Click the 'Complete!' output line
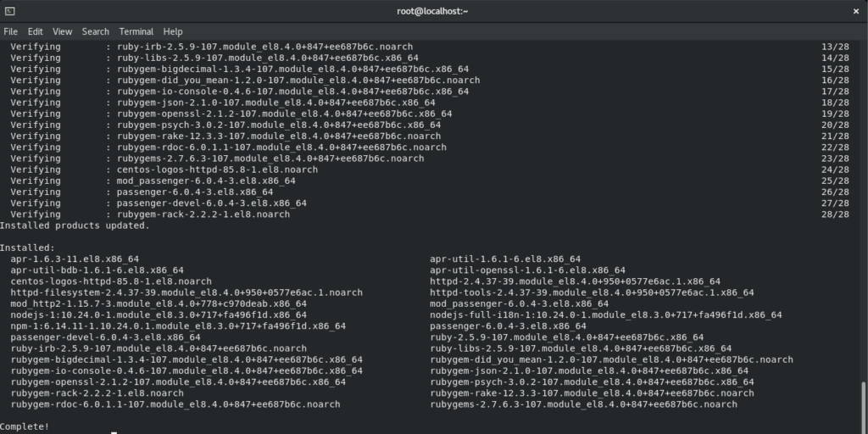This screenshot has height=434, width=868. (25, 426)
